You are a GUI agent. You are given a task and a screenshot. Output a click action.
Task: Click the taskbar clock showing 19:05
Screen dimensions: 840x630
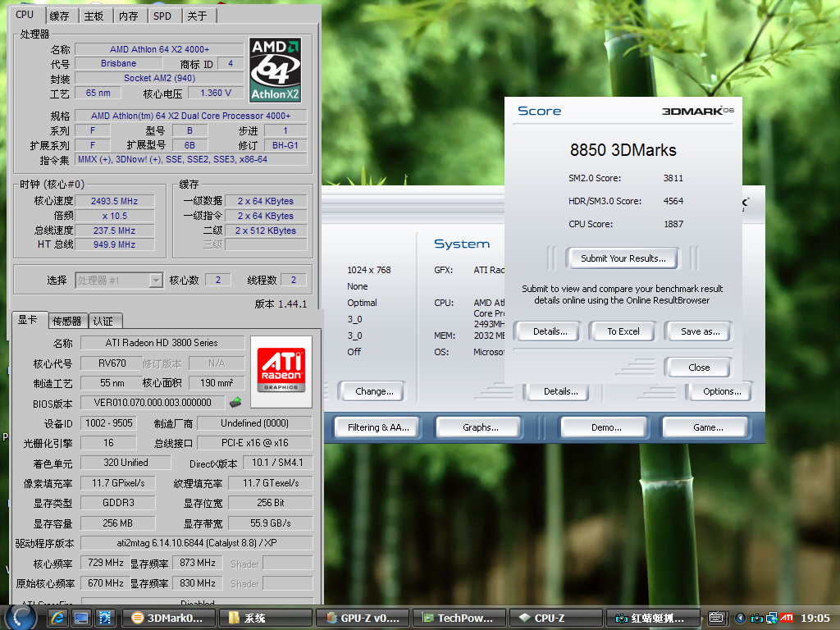coord(815,619)
